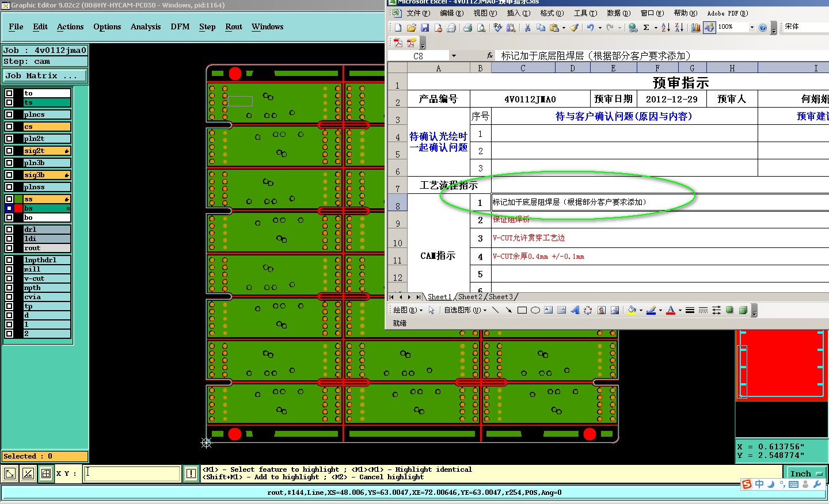Toggle the checkbox for layer rout
The image size is (829, 504).
[9, 248]
